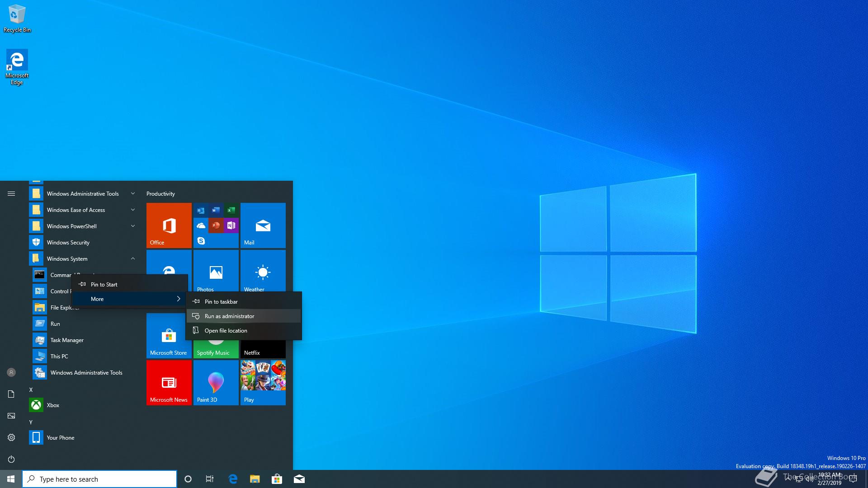Open Task View on taskbar
Image resolution: width=868 pixels, height=488 pixels.
[210, 479]
